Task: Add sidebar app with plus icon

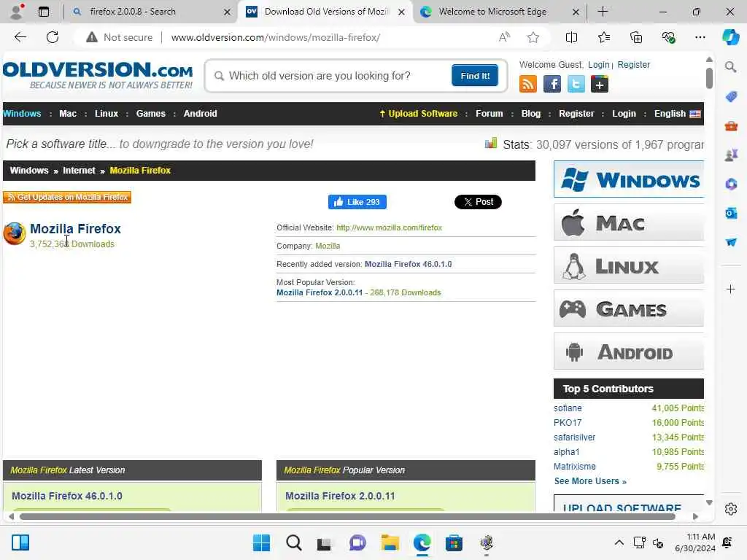Action: click(x=731, y=289)
